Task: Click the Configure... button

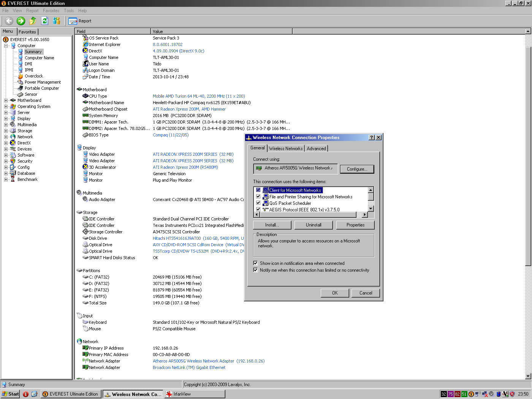Action: (357, 169)
